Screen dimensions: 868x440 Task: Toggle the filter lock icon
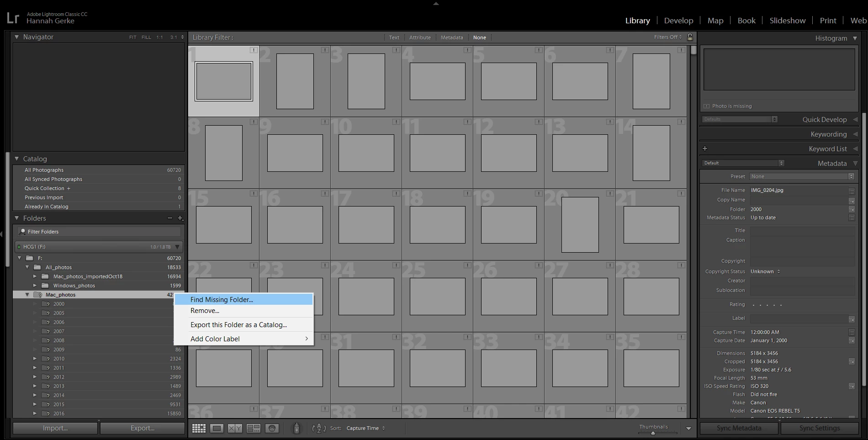click(690, 37)
